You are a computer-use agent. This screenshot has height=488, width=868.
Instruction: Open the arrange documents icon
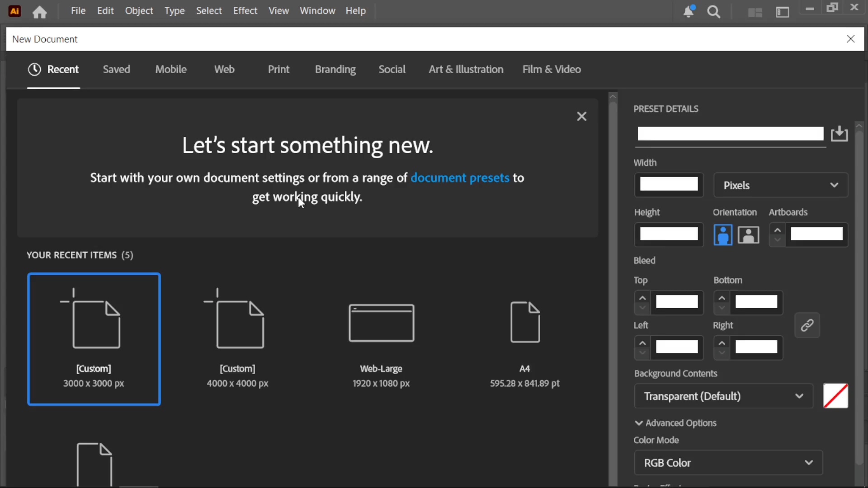(x=755, y=12)
